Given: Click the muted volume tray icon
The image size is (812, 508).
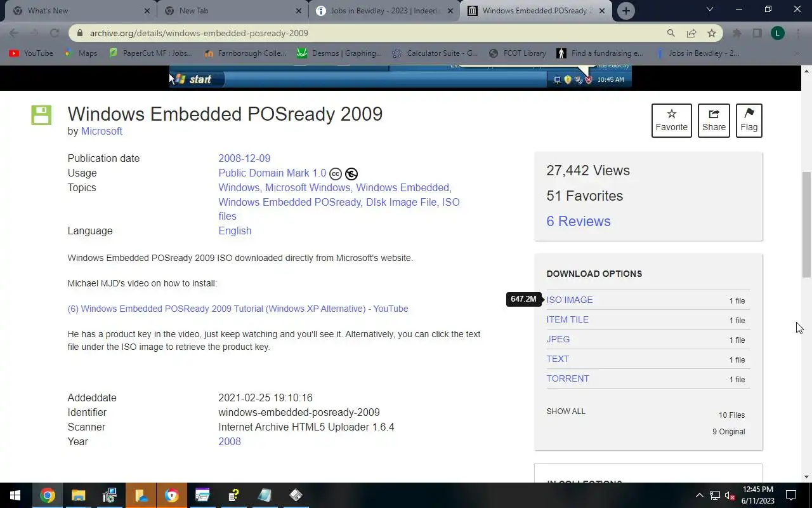Looking at the screenshot, I should pyautogui.click(x=730, y=496).
